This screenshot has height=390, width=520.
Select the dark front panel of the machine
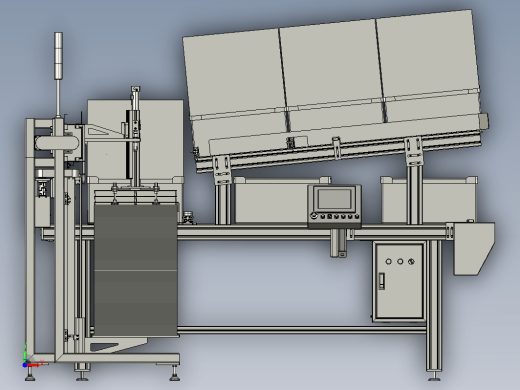click(x=136, y=270)
